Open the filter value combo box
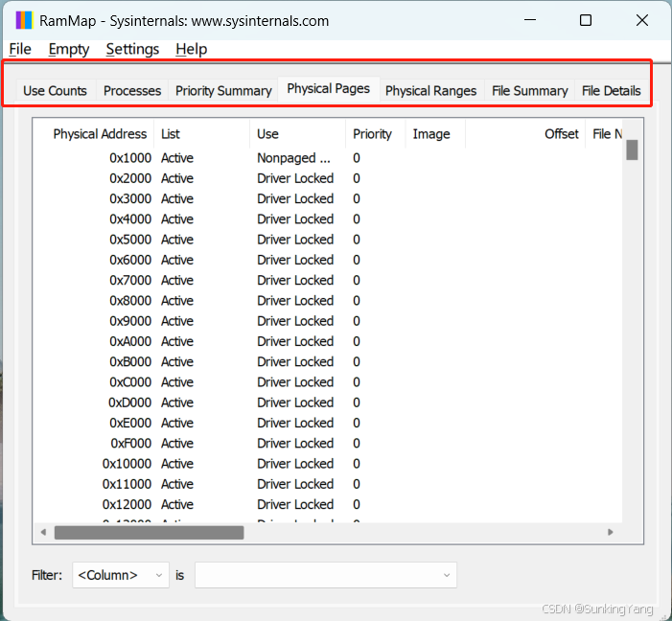 coord(326,575)
